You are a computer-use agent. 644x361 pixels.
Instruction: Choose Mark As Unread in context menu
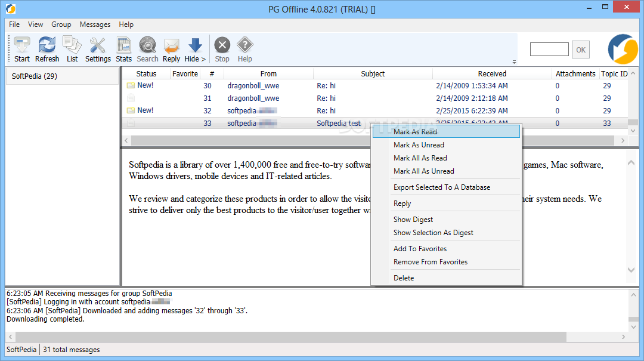pos(446,145)
